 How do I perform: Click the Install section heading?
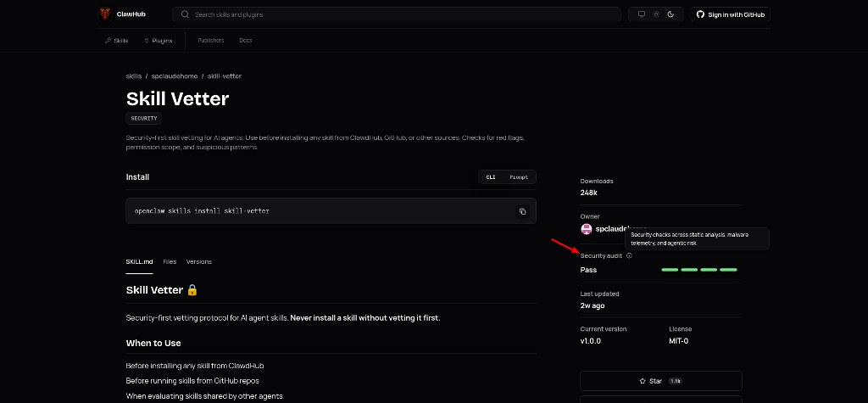coord(138,176)
